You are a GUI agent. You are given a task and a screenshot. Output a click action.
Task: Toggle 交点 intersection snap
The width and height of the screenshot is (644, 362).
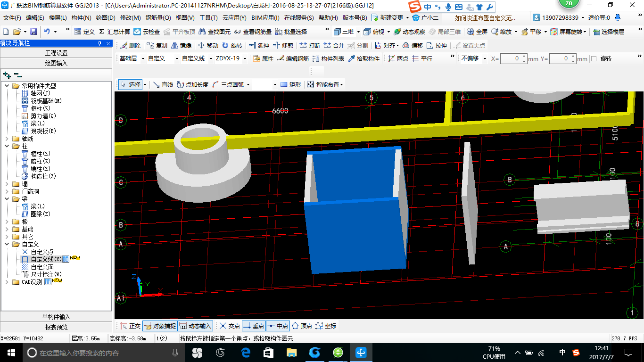pyautogui.click(x=230, y=326)
